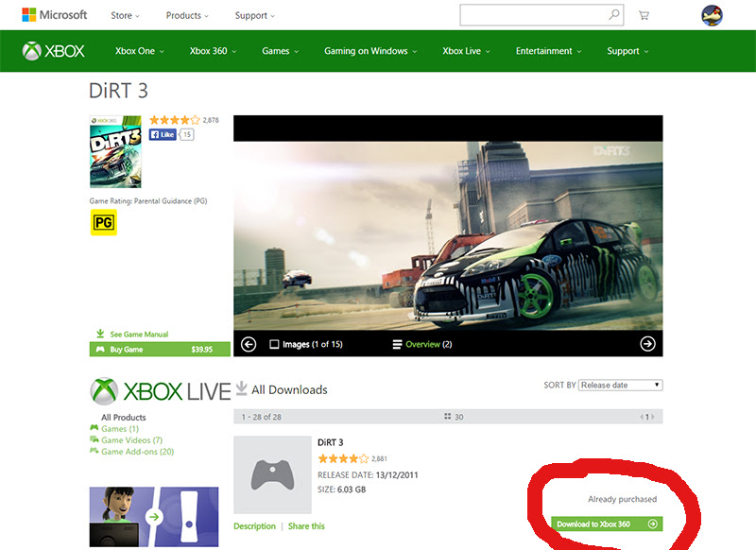Click the Microsoft logo
The image size is (756, 550).
[x=55, y=15]
